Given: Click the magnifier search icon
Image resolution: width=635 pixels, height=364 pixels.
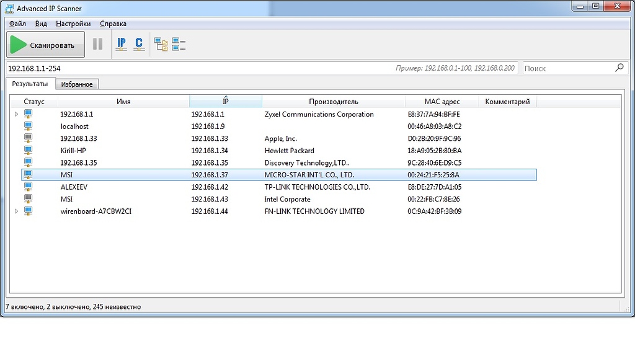Looking at the screenshot, I should tap(619, 68).
